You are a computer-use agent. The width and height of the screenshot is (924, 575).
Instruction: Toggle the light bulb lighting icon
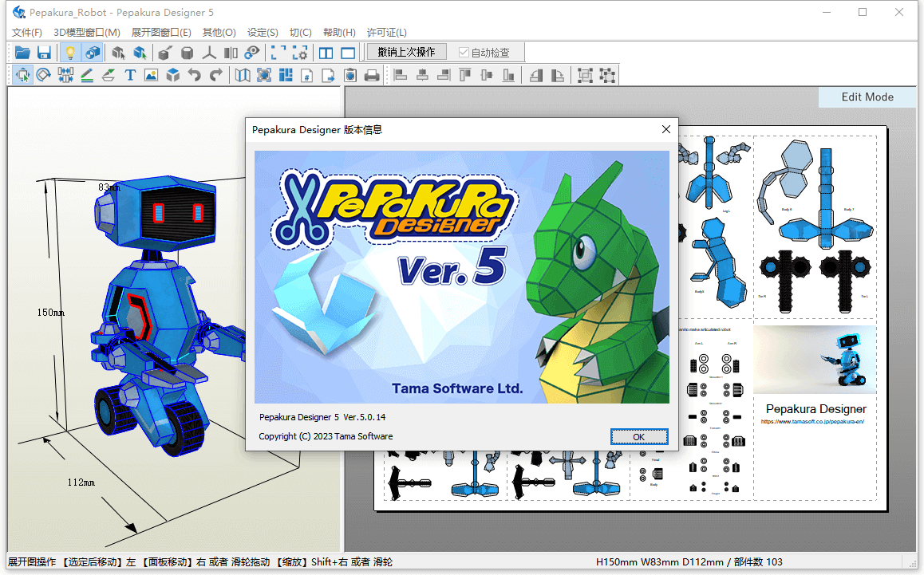click(x=70, y=53)
